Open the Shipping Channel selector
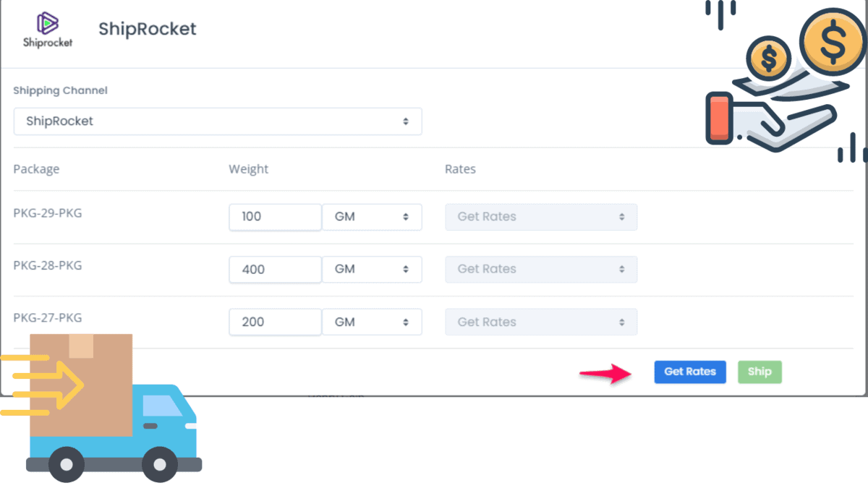The image size is (868, 488). click(217, 121)
